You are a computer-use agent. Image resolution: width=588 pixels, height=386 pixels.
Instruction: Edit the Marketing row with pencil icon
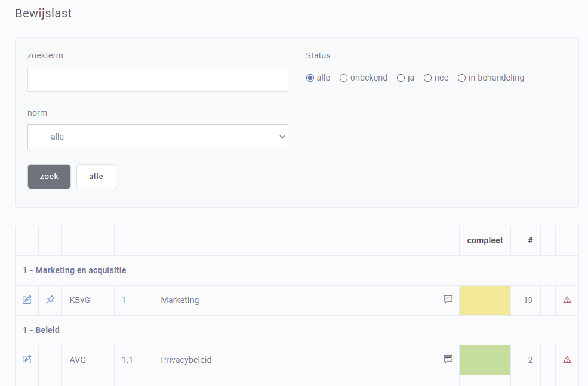27,300
